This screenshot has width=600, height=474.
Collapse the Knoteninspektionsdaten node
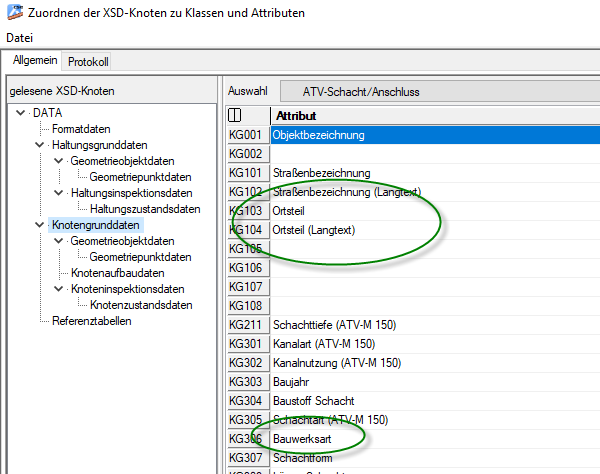pos(58,289)
